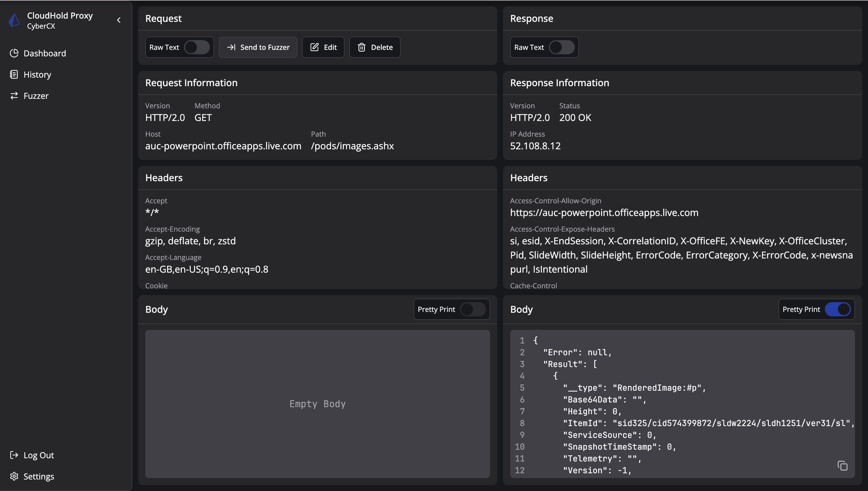The width and height of the screenshot is (868, 491).
Task: Click the Send to Fuzzer button
Action: [x=258, y=47]
